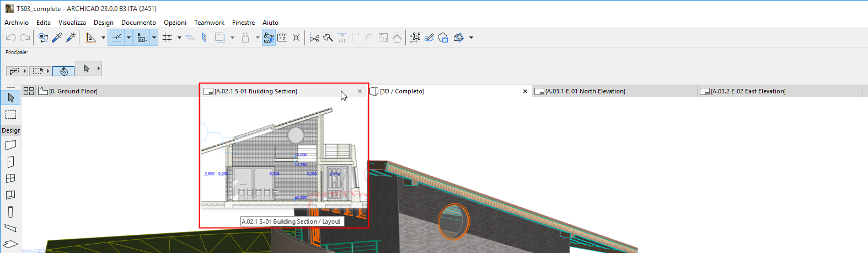Close the A.02.1 S-01 Building Section tab

point(360,91)
